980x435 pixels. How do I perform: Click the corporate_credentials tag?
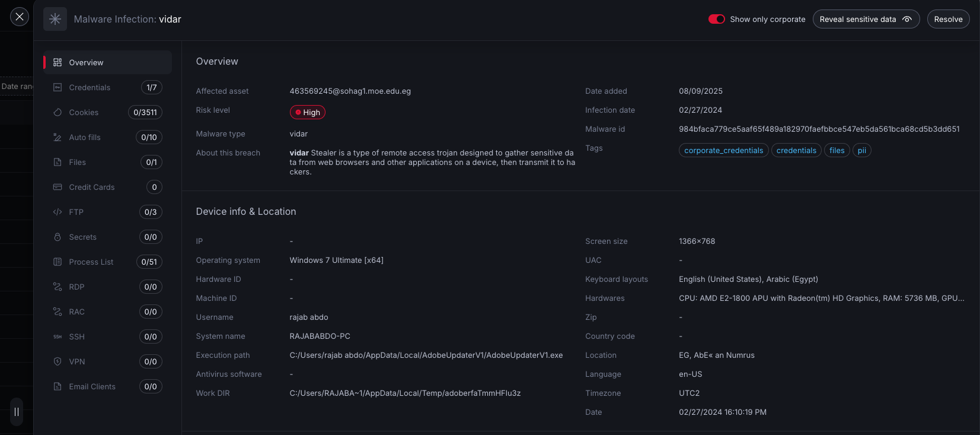point(724,150)
